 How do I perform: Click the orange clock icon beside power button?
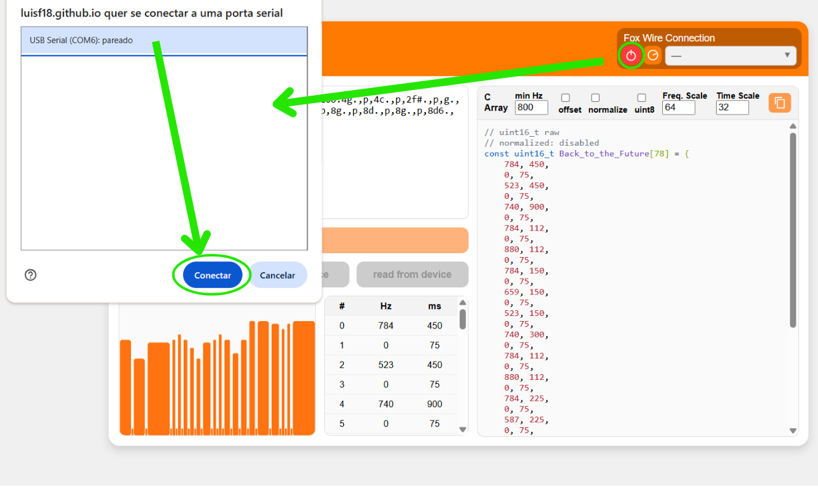point(653,56)
